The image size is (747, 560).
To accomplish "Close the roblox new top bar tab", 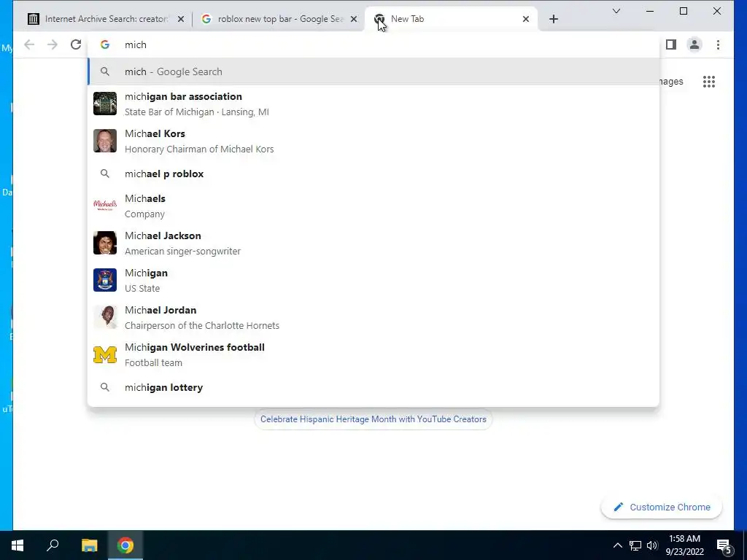I will (354, 19).
